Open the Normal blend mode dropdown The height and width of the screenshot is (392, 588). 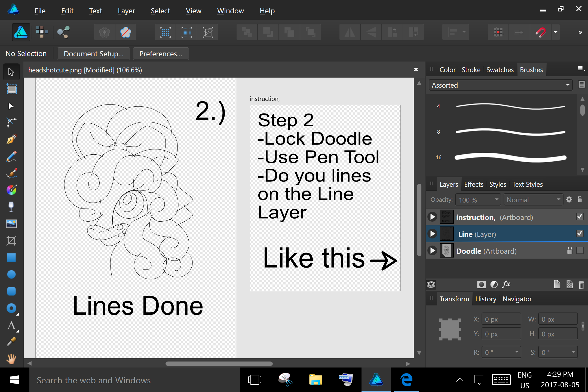(x=533, y=200)
